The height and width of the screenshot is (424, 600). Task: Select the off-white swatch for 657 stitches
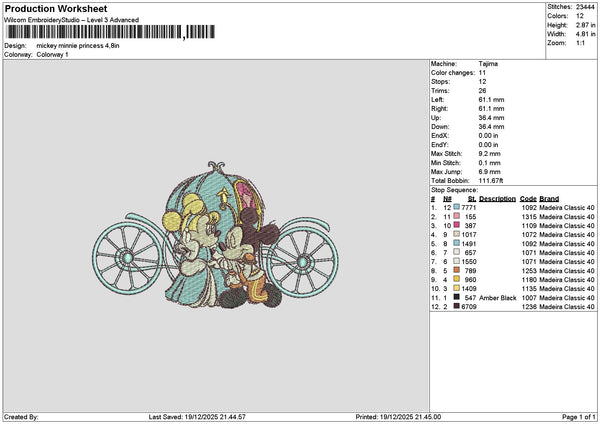[x=457, y=253]
